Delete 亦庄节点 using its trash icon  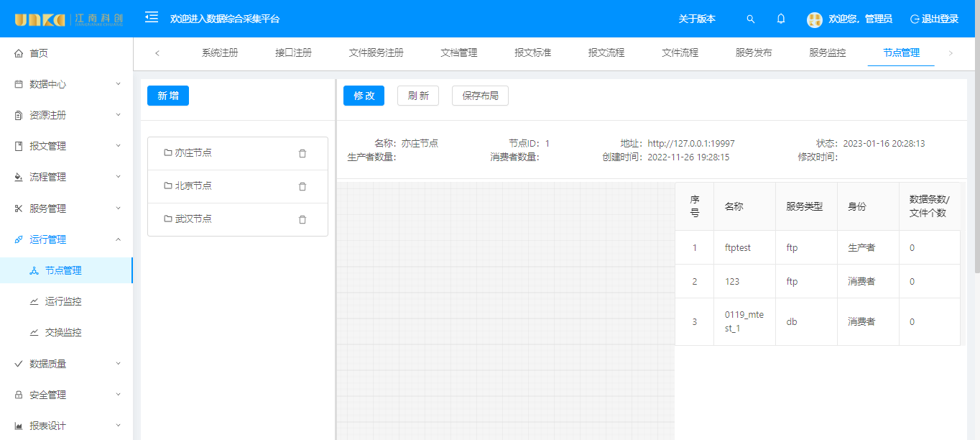point(302,153)
